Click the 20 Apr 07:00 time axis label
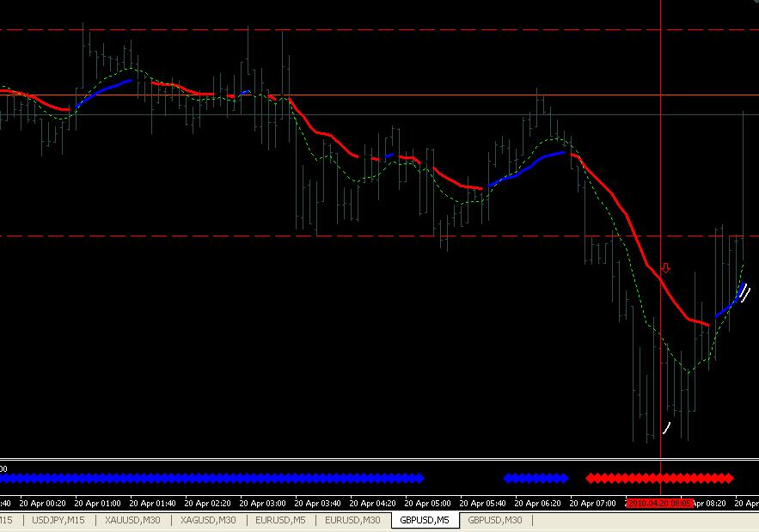The image size is (759, 532). pos(593,504)
